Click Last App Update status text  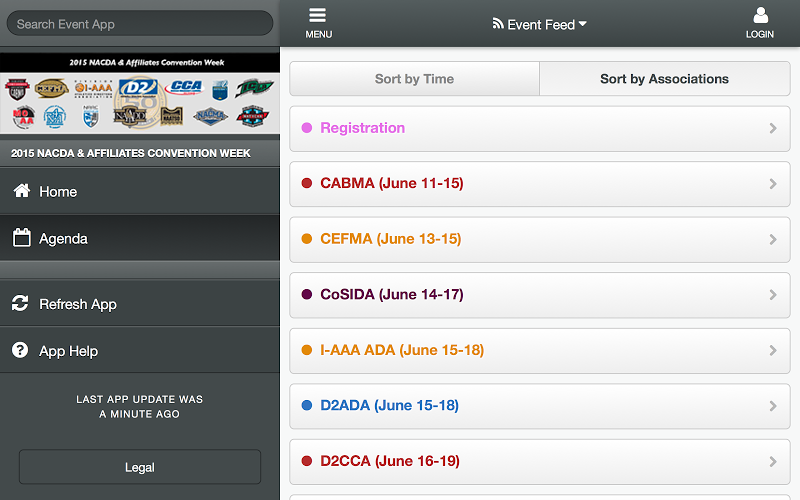click(140, 407)
